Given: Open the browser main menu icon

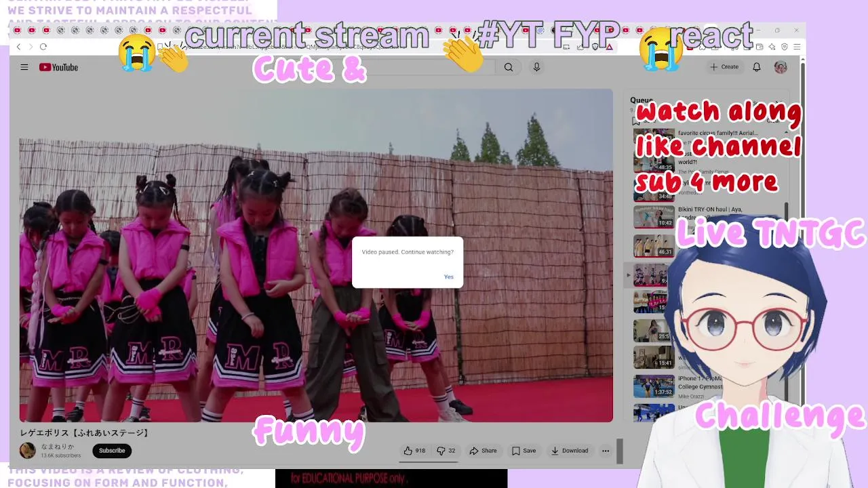Looking at the screenshot, I should point(797,47).
